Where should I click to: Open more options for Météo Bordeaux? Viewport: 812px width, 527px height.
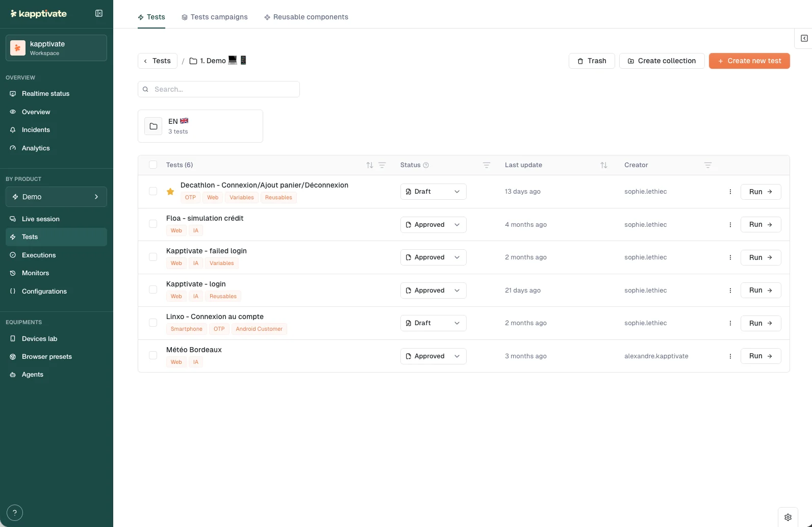point(730,356)
